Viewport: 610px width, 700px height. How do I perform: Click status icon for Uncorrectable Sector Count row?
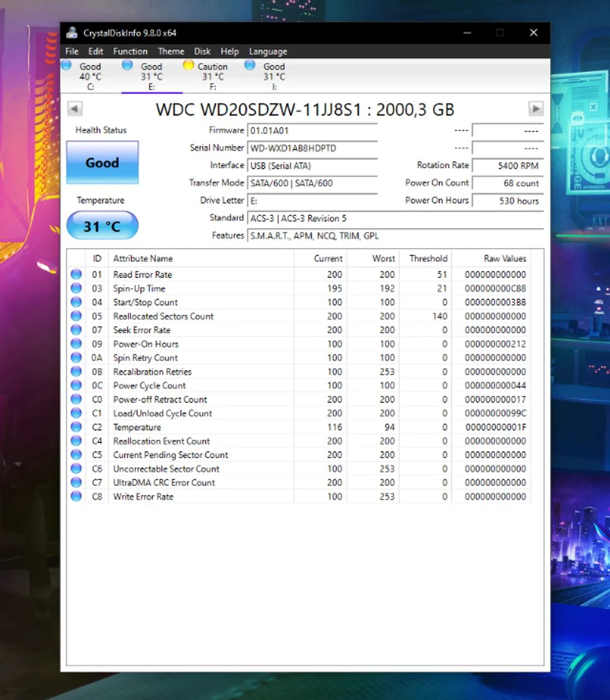[77, 469]
